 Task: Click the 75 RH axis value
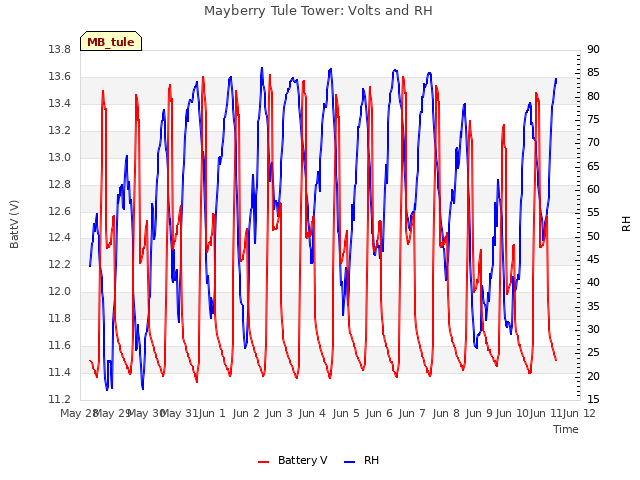593,120
